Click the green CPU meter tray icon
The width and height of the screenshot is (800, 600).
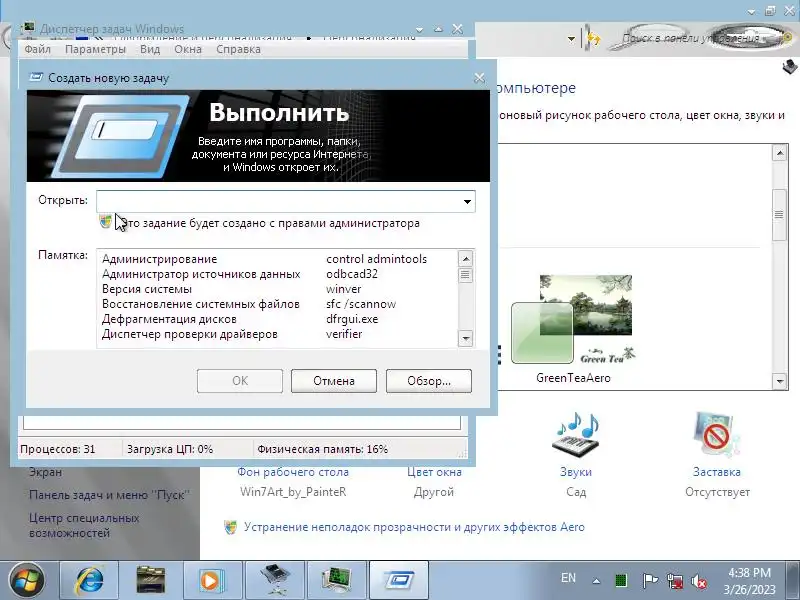(621, 581)
